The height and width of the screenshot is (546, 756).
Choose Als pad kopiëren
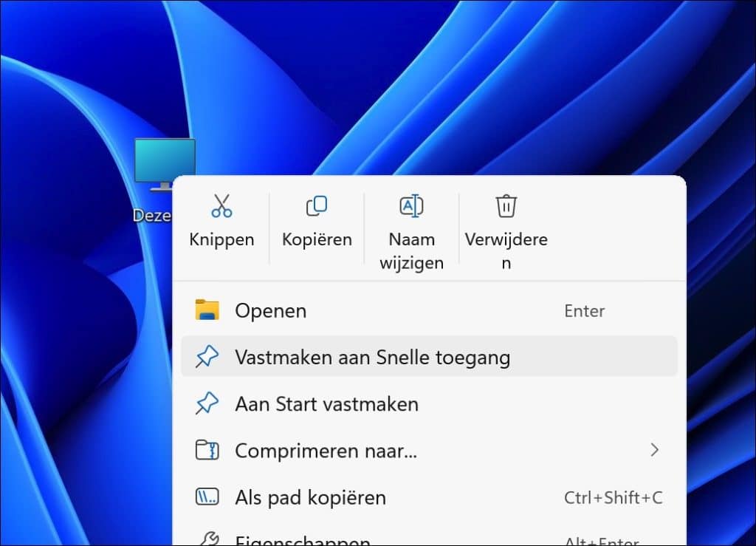(x=310, y=496)
